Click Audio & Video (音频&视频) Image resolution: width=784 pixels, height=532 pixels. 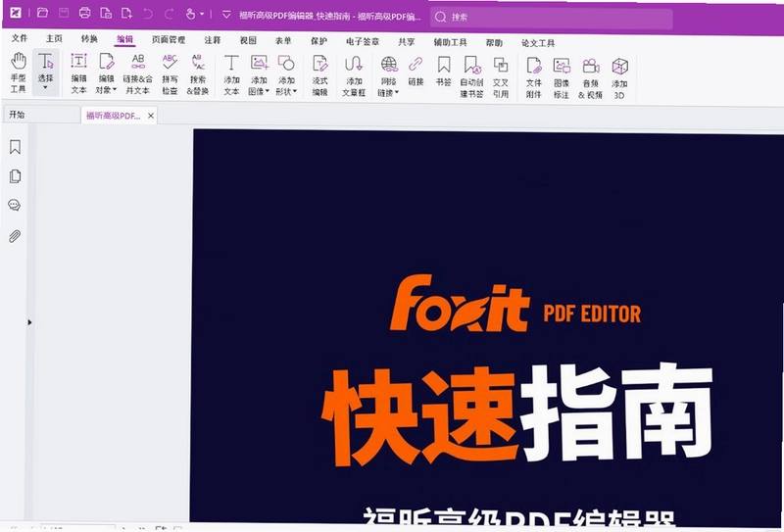click(591, 78)
